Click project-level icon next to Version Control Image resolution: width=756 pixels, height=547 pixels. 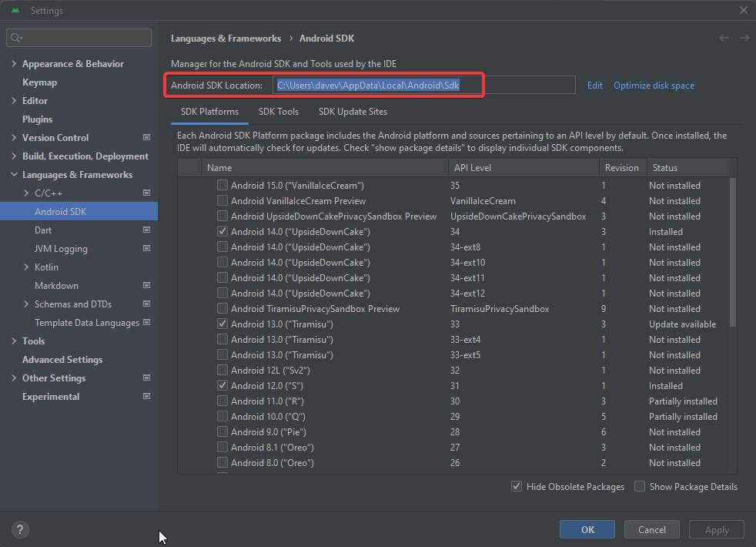click(146, 138)
